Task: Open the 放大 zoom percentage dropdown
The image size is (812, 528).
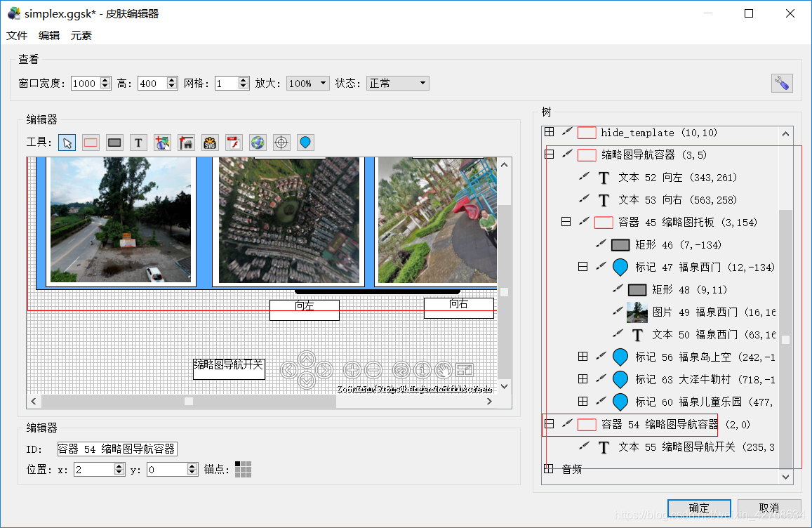Action: point(324,83)
